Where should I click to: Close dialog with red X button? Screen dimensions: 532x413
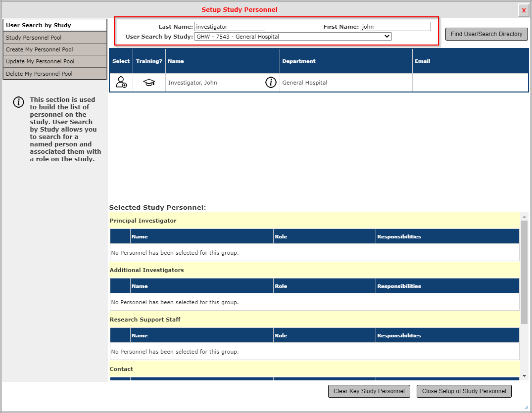click(x=524, y=10)
